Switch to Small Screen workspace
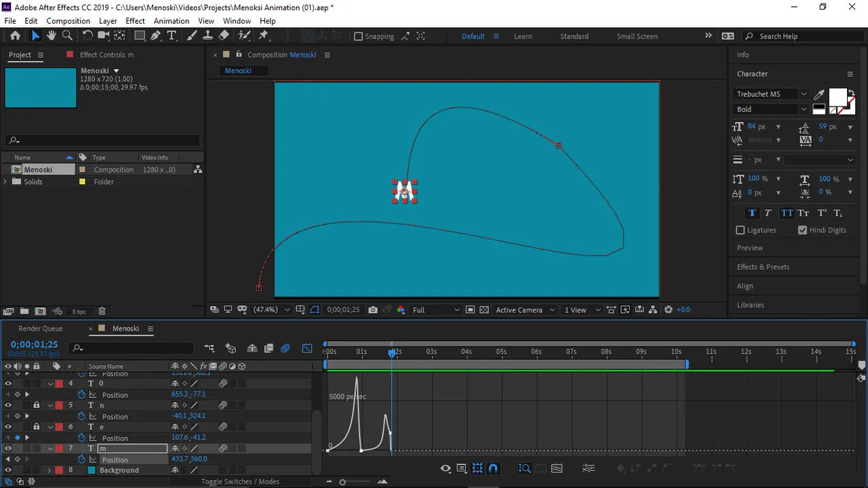This screenshot has width=868, height=488. (x=637, y=37)
